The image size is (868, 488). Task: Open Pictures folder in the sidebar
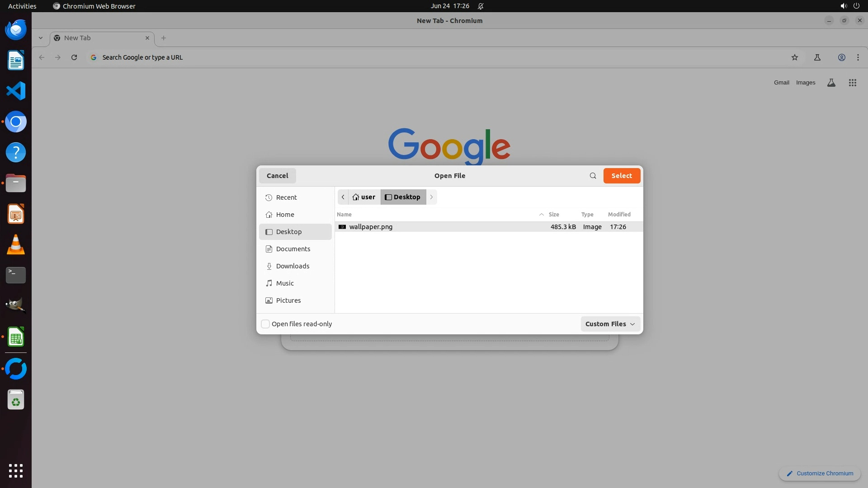288,300
